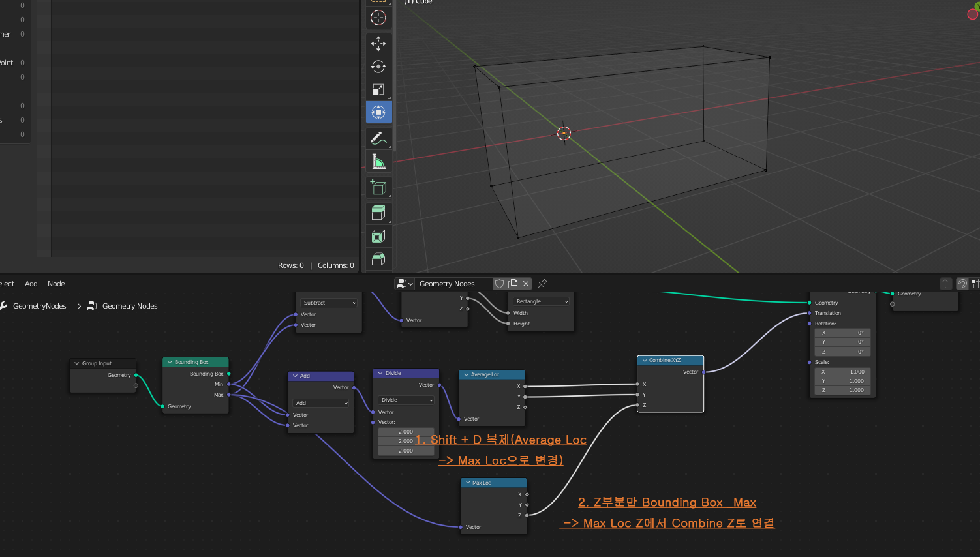This screenshot has height=557, width=980.
Task: Click Rotation X 0° field
Action: [x=842, y=333]
